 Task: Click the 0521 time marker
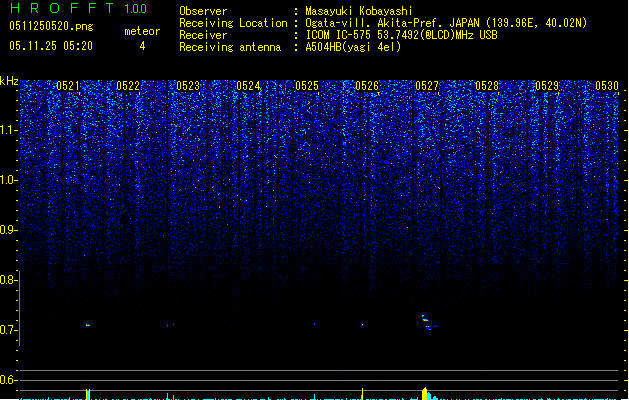pos(68,86)
